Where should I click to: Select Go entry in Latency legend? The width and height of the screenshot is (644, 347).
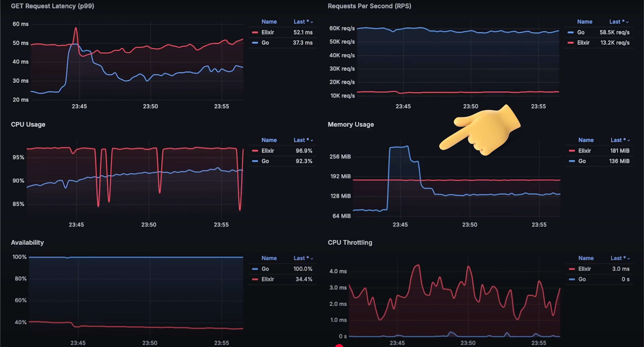click(265, 43)
